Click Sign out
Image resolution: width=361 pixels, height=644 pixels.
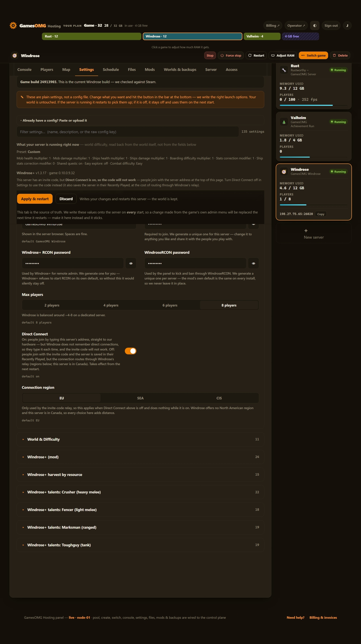coord(331,26)
